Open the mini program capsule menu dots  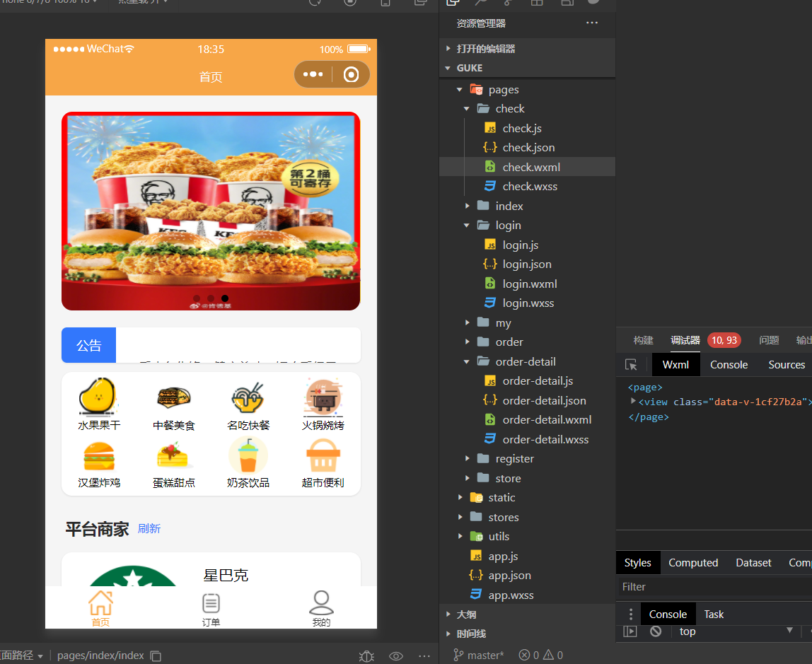pyautogui.click(x=313, y=74)
